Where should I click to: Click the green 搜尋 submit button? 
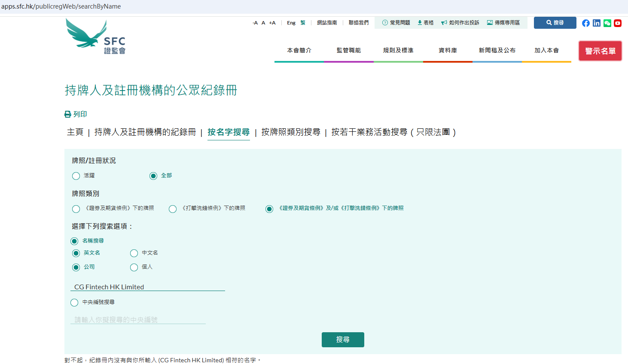343,340
